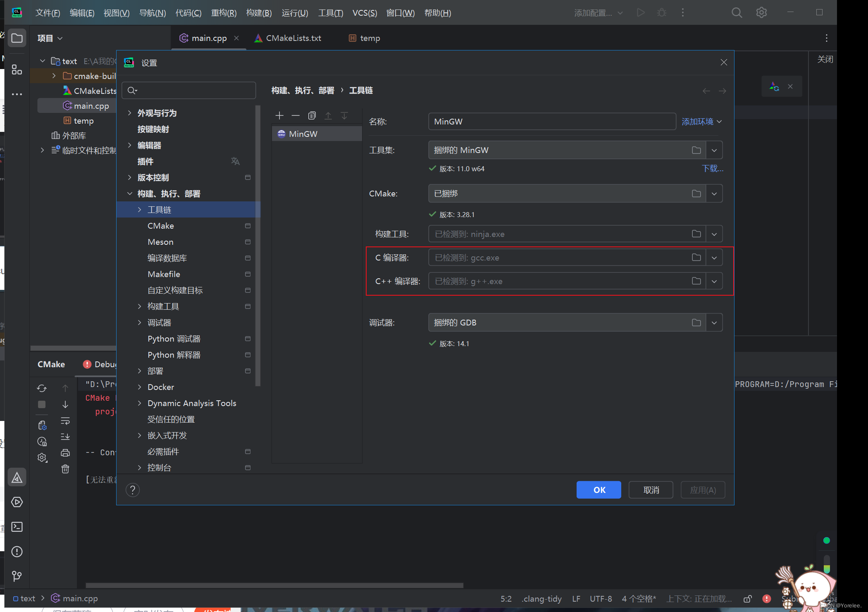
Task: Open 构建(B) menu
Action: coord(259,13)
